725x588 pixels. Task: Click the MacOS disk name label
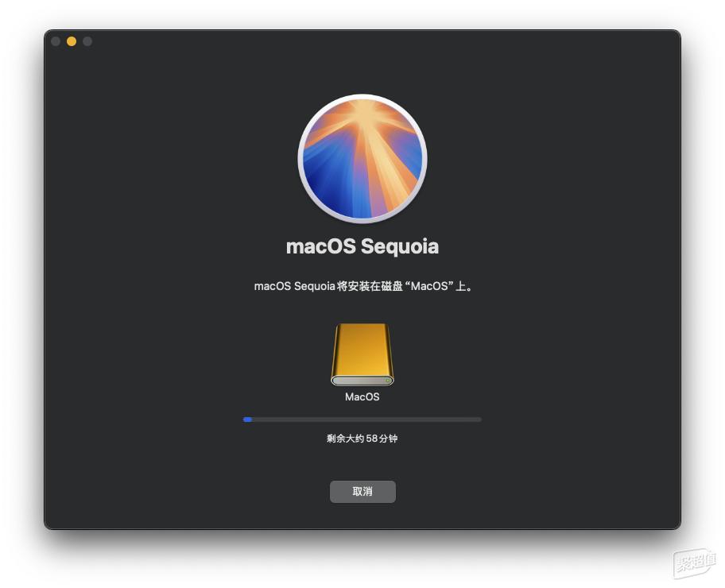point(362,397)
